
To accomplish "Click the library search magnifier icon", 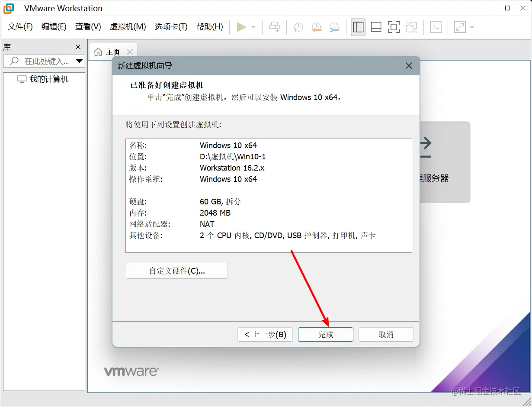I will (14, 61).
